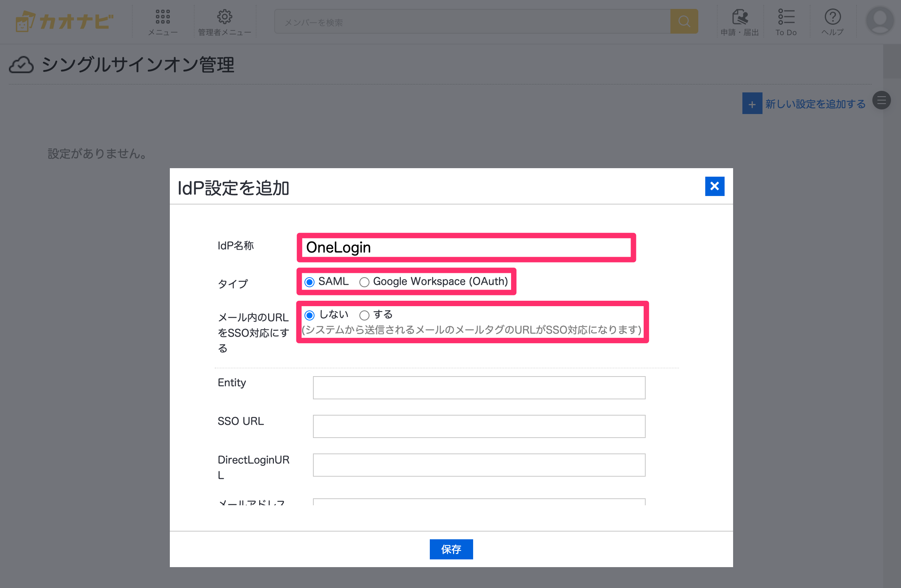The width and height of the screenshot is (901, 588).
Task: Click 新しい設定を追加する link
Action: (815, 104)
